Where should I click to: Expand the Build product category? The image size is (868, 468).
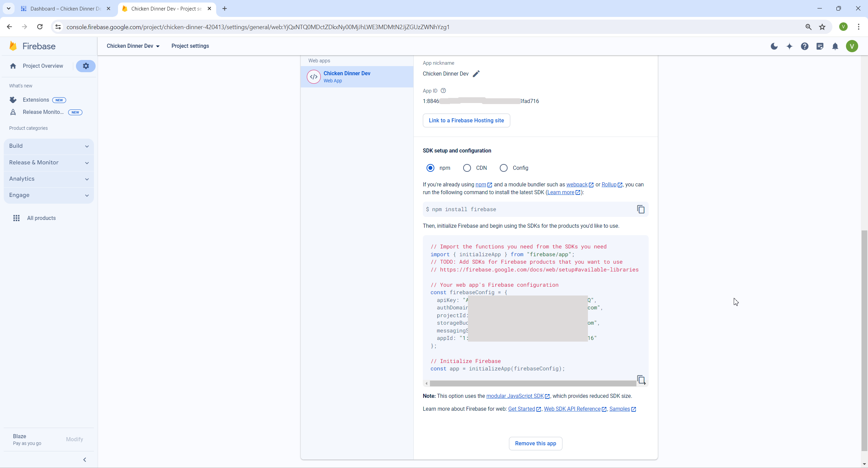49,146
